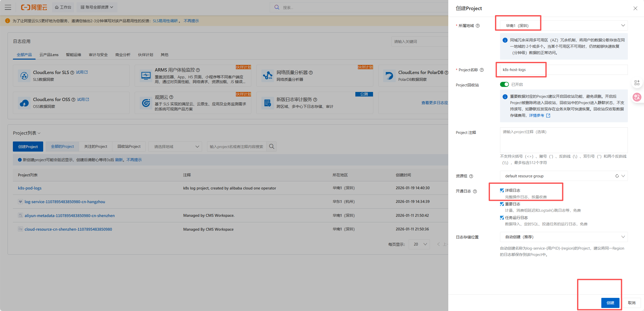Click help icon next to 开通日志
The width and height of the screenshot is (644, 311).
[x=475, y=191]
